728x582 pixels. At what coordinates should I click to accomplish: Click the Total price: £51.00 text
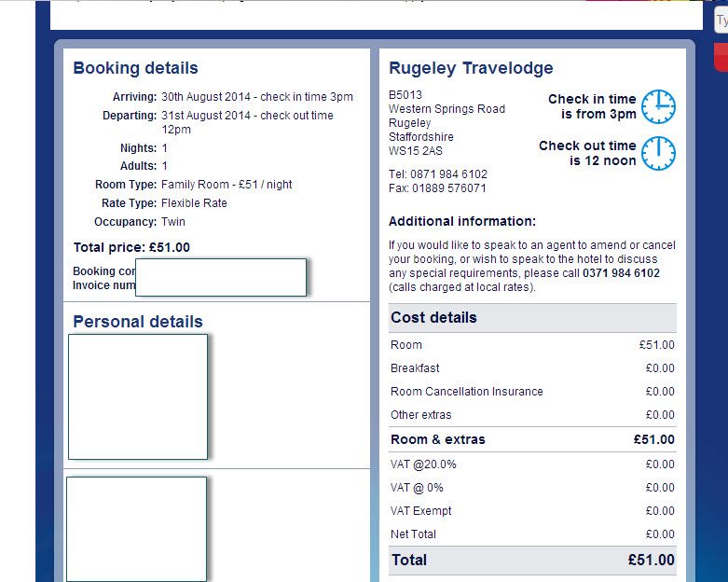131,247
